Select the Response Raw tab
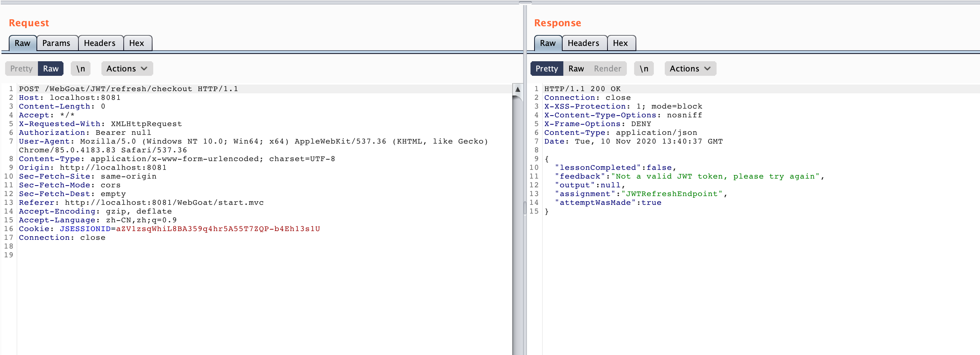980x355 pixels. tap(547, 43)
